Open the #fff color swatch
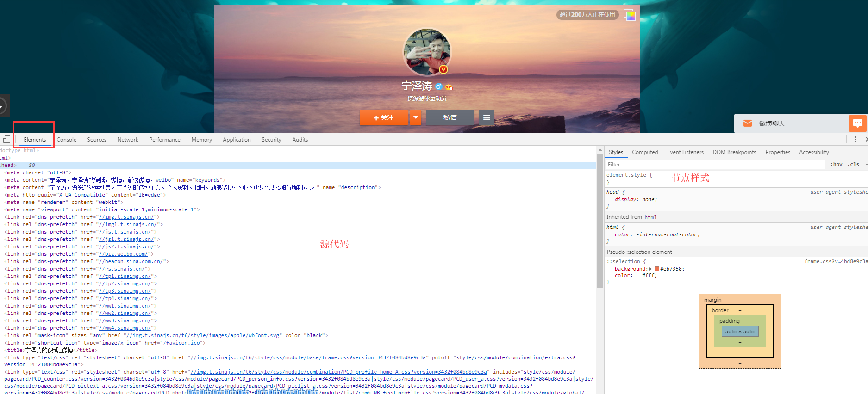The image size is (868, 394). 639,275
